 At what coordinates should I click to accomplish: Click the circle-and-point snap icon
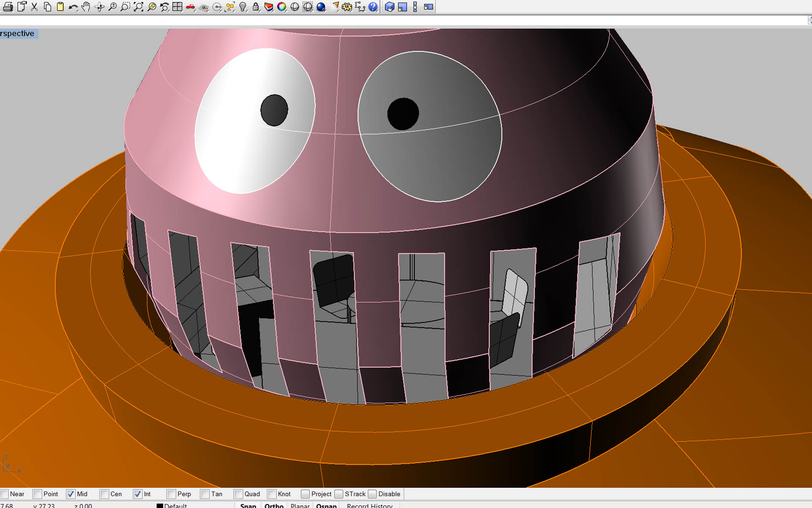(217, 7)
